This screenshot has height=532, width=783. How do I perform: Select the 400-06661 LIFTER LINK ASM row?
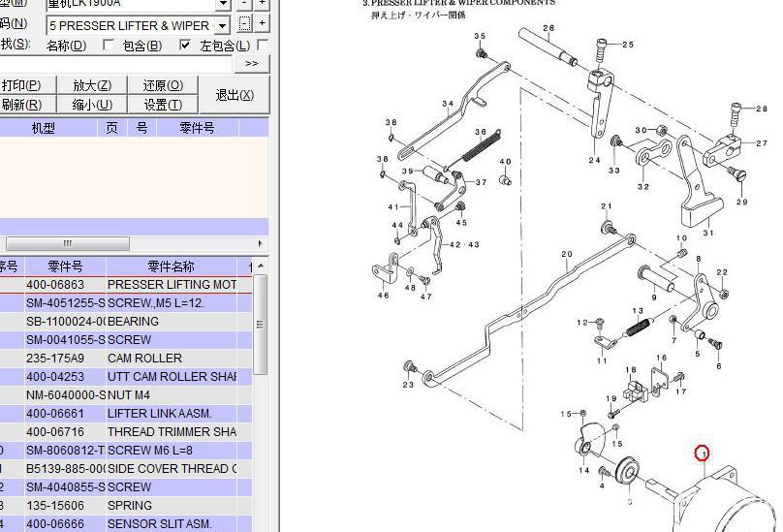[126, 414]
